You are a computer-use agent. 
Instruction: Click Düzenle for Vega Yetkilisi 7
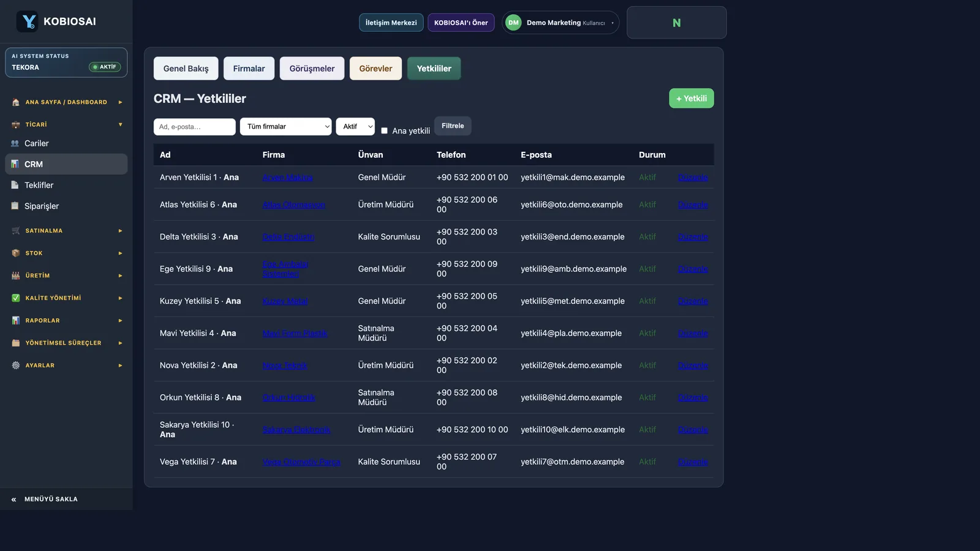pyautogui.click(x=693, y=462)
